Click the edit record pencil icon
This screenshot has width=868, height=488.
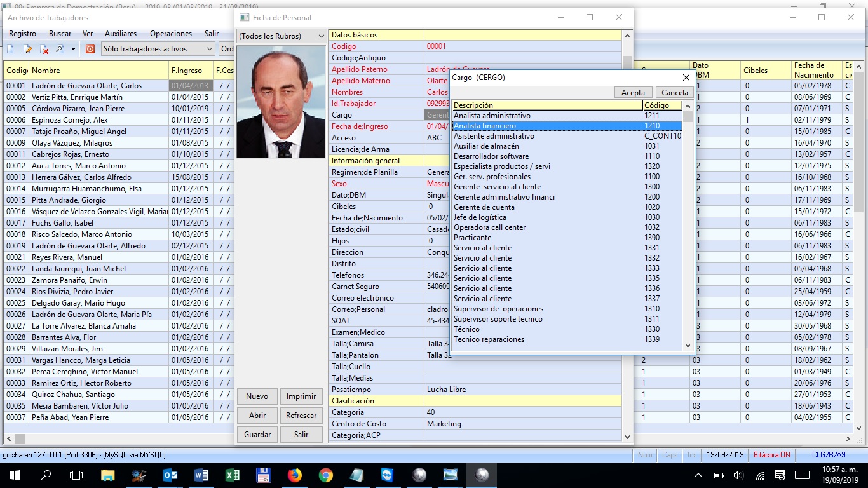[27, 49]
